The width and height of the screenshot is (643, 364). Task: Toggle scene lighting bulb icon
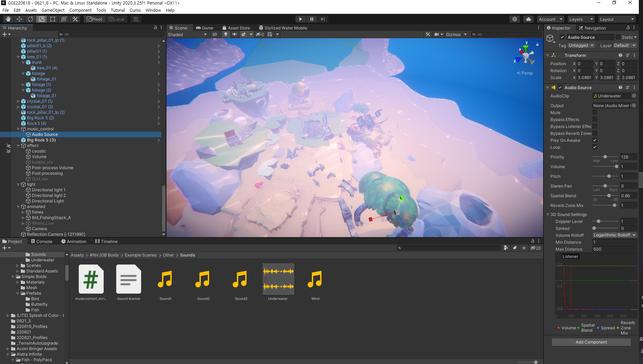(x=226, y=34)
